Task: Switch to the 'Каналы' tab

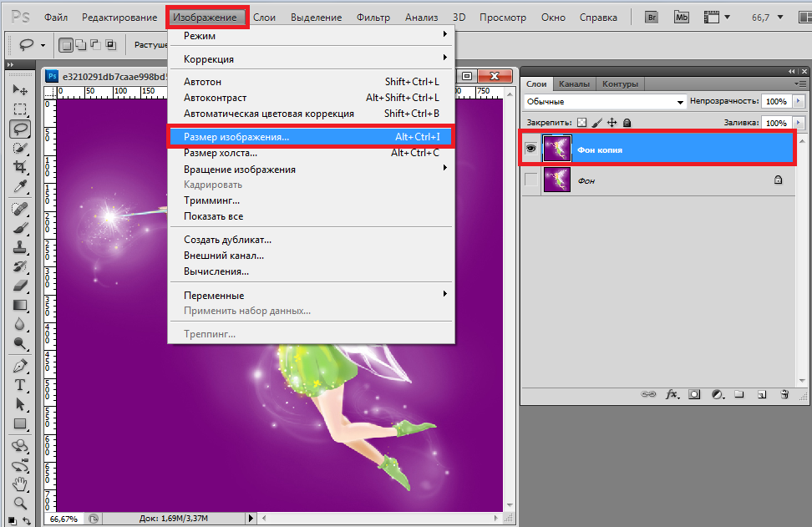Action: pos(574,84)
